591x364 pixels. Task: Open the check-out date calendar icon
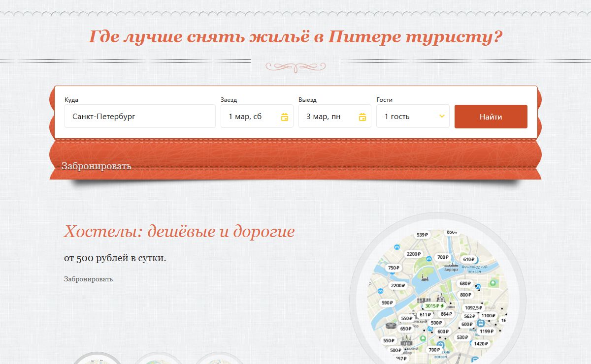click(362, 117)
